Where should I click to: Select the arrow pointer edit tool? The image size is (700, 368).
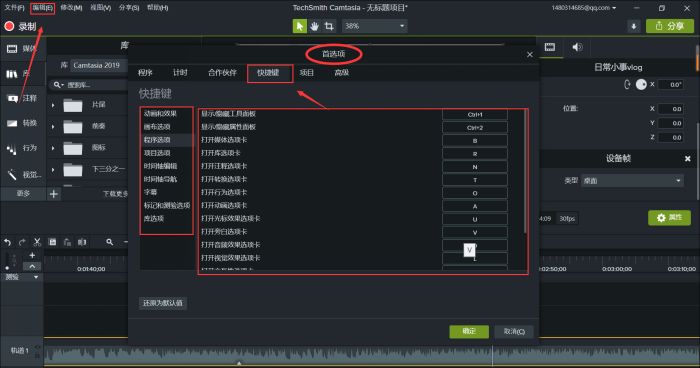point(300,26)
